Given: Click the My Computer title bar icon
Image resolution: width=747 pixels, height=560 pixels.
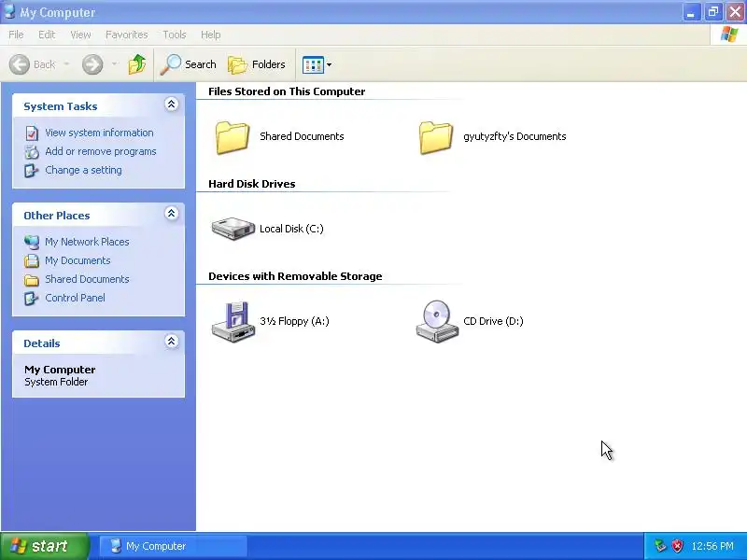Looking at the screenshot, I should point(9,11).
